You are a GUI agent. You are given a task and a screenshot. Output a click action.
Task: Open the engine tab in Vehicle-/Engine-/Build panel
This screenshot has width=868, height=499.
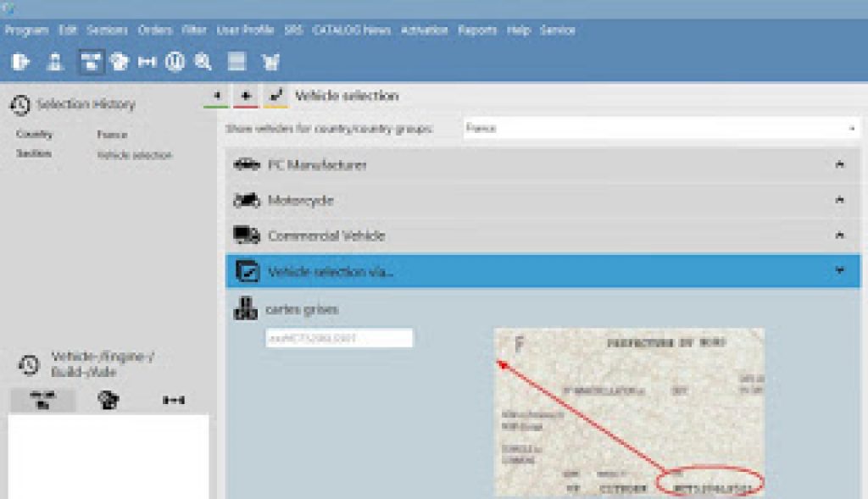click(x=108, y=399)
